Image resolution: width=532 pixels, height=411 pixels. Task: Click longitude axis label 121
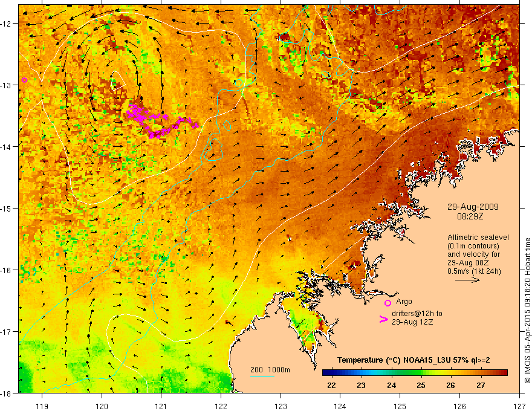tap(161, 406)
